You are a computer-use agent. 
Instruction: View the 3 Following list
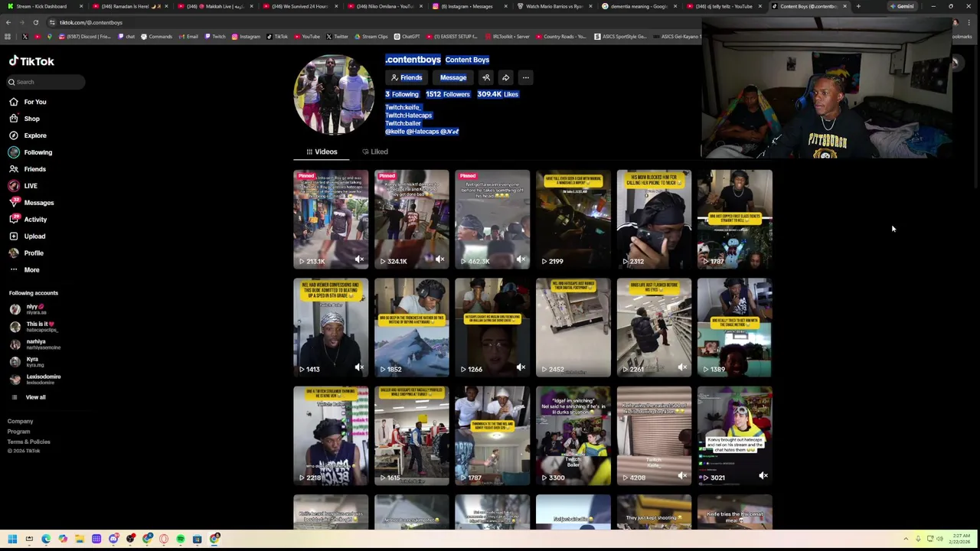402,94
